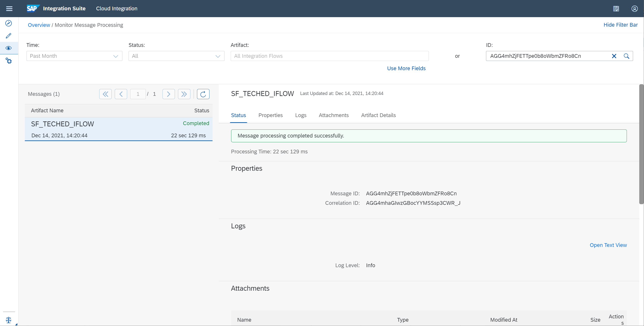Click the Overview breadcrumb link
Viewport: 644px width, 326px height.
click(39, 25)
